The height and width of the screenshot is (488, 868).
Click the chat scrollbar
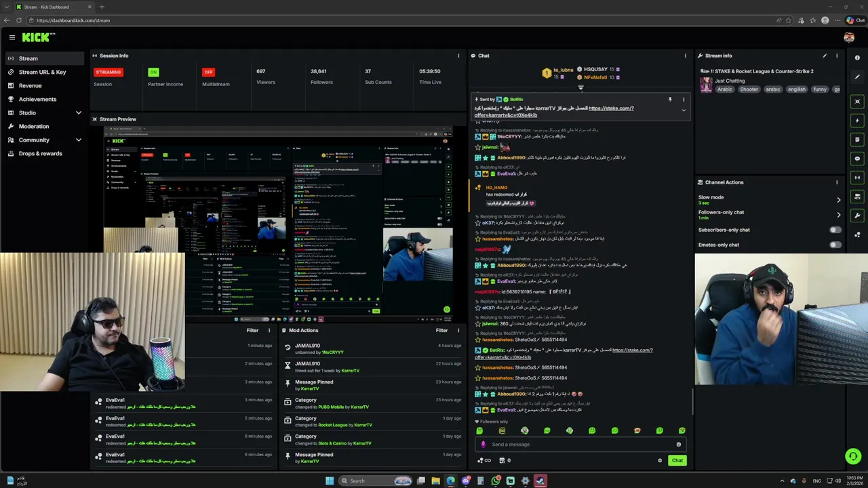point(692,401)
